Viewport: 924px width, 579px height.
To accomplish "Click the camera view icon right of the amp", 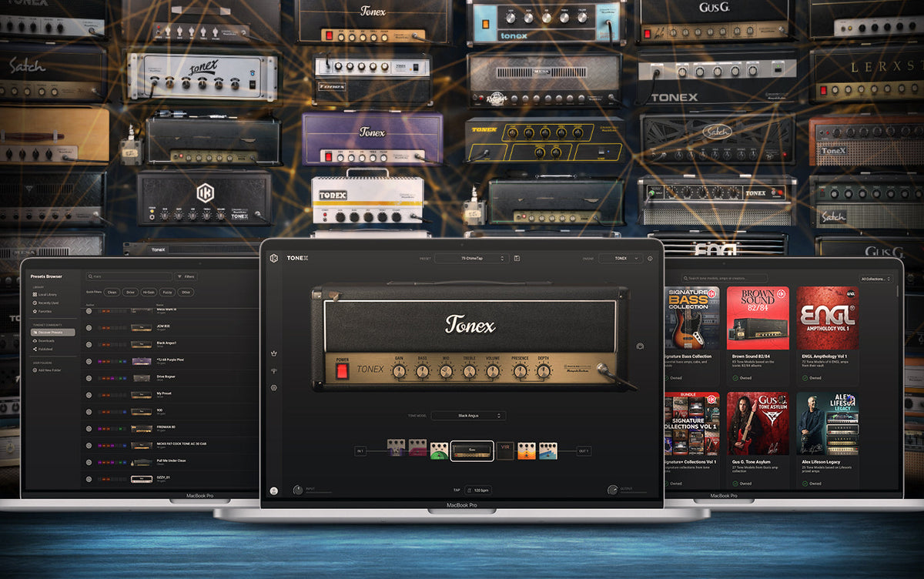I will click(640, 347).
